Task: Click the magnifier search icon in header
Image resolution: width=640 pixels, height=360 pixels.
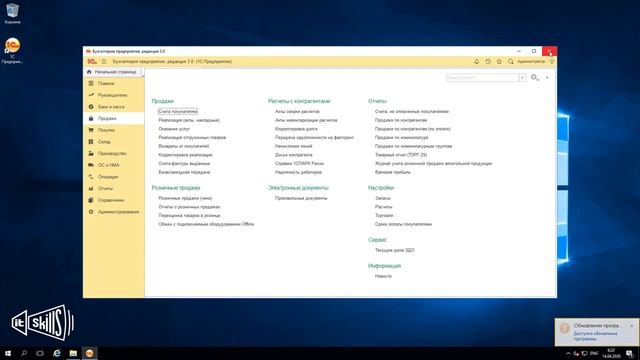Action: pyautogui.click(x=511, y=62)
